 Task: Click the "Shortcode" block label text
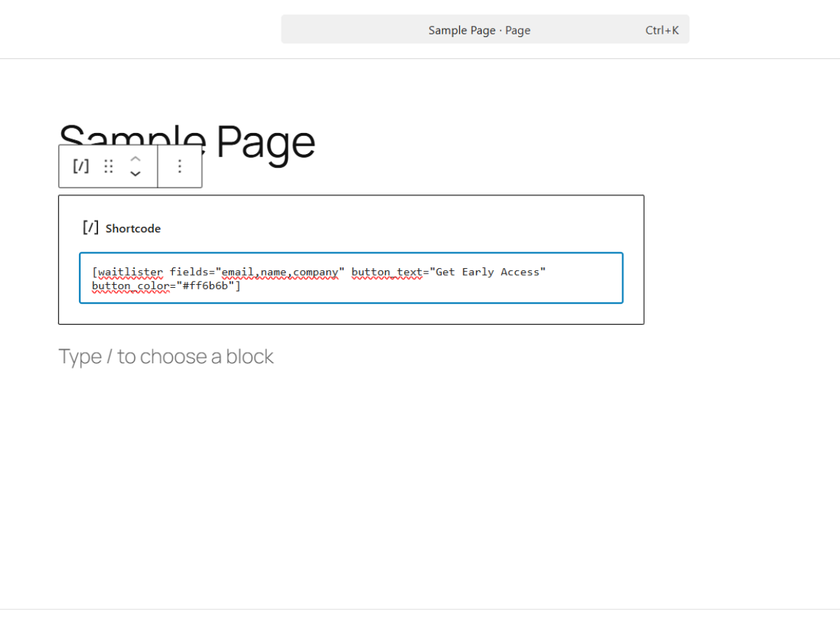pyautogui.click(x=133, y=228)
